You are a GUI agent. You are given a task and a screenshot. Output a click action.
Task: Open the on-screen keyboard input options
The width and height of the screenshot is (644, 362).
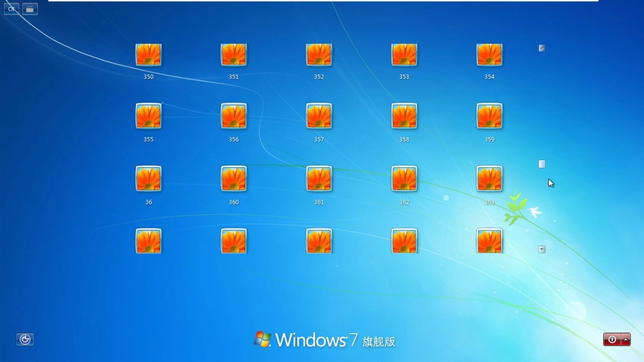[x=30, y=9]
